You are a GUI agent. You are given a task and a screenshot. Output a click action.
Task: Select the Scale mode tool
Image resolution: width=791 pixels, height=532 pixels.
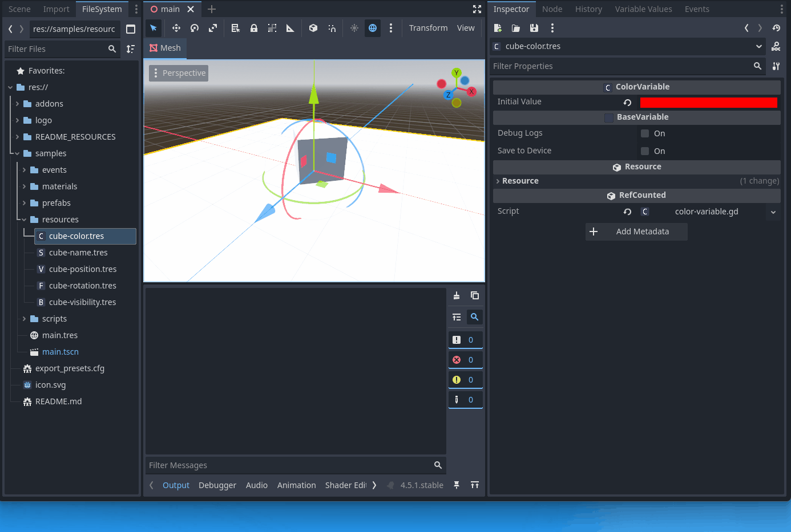pos(213,28)
